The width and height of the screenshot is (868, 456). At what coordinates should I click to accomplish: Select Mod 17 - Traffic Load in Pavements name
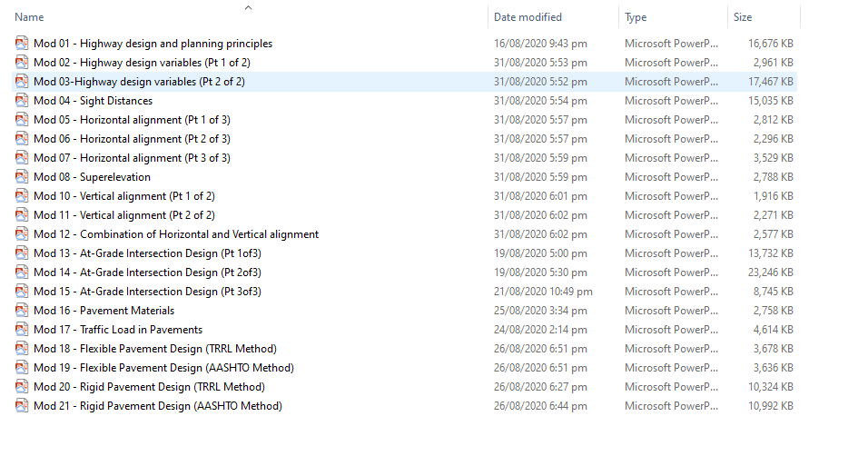click(118, 330)
